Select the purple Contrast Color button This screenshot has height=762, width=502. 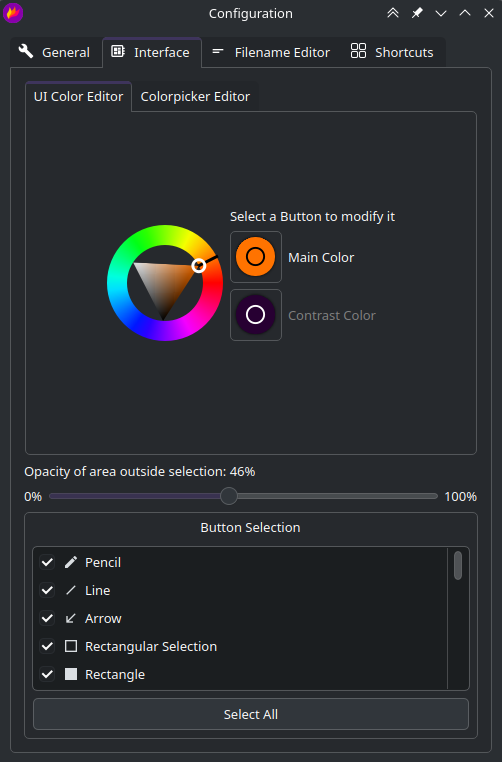(256, 315)
